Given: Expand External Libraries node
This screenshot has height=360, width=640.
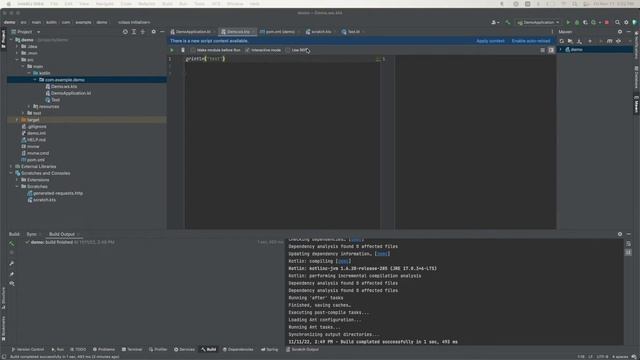Looking at the screenshot, I should point(11,167).
